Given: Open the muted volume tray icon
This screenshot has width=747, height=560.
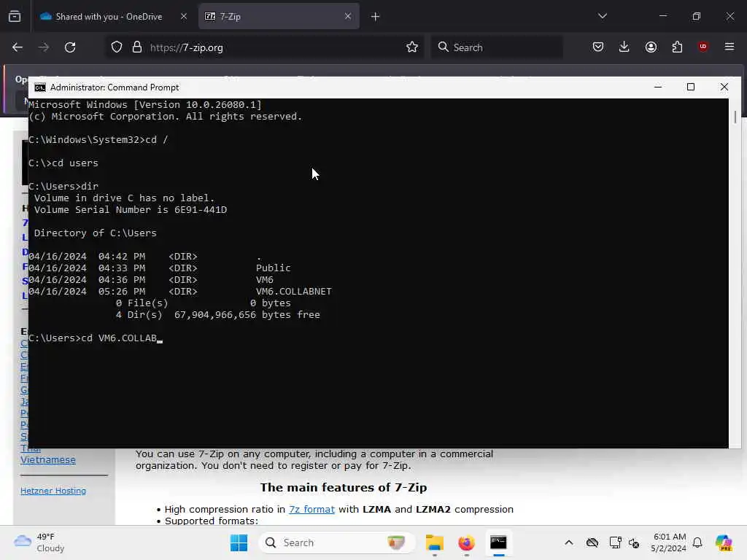Looking at the screenshot, I should coord(634,542).
